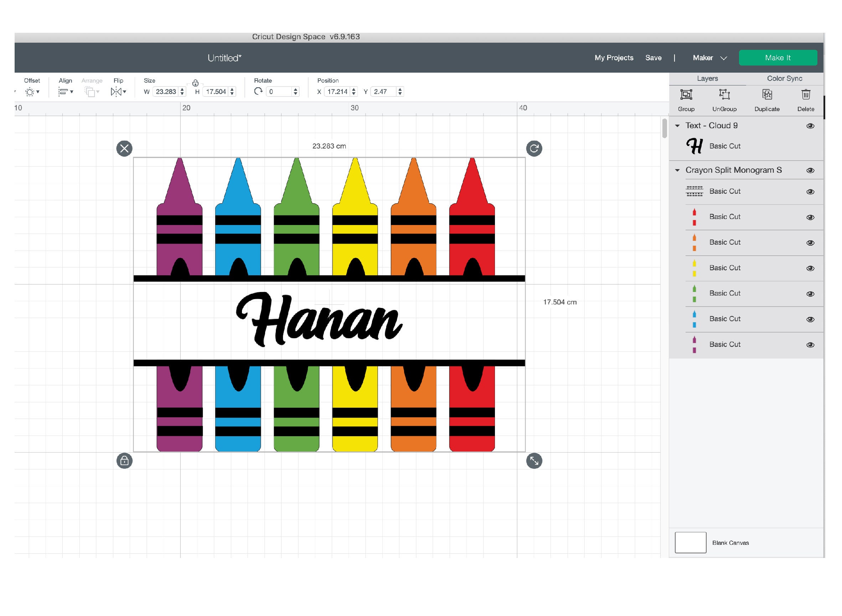Open My Projects

[x=614, y=58]
